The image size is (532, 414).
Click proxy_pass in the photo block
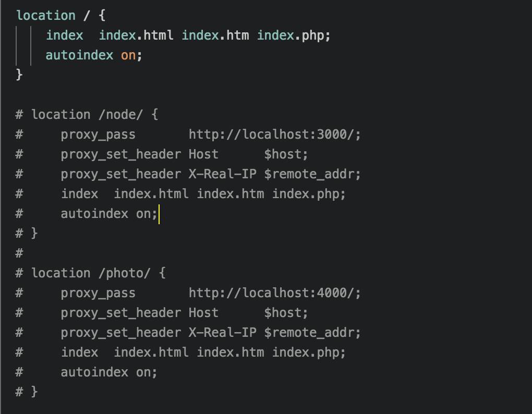[98, 293]
